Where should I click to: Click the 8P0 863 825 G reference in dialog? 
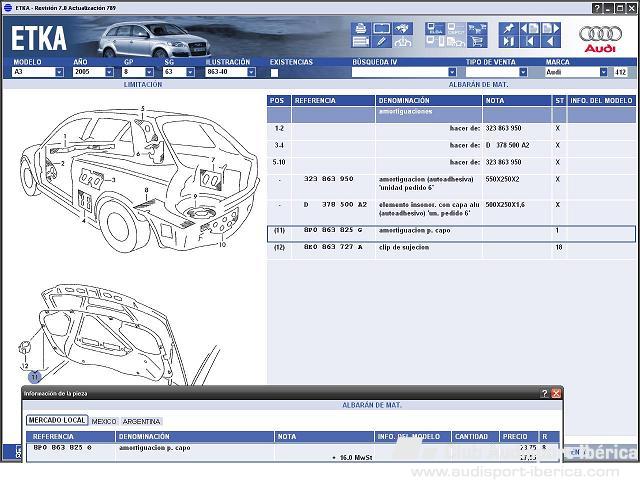point(62,447)
